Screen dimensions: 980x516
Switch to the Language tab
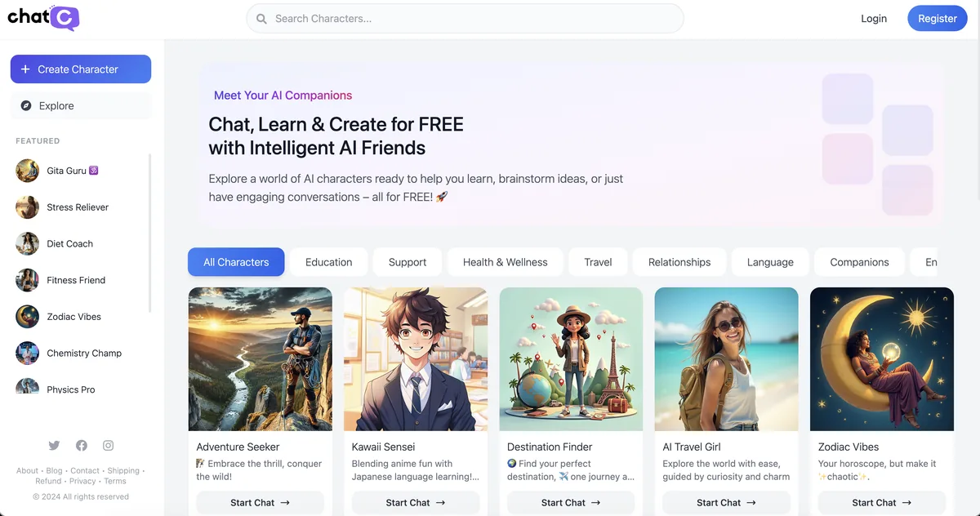tap(770, 262)
